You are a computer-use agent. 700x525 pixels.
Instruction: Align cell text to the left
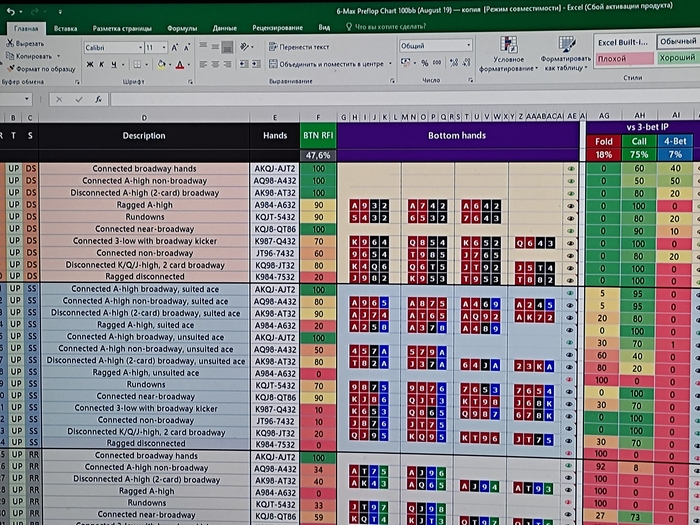(203, 64)
